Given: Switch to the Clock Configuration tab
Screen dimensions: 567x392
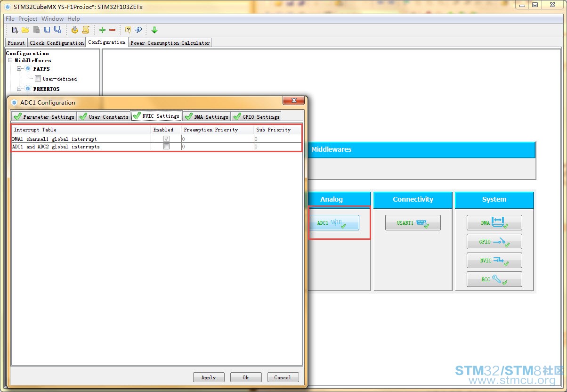Looking at the screenshot, I should (x=57, y=43).
